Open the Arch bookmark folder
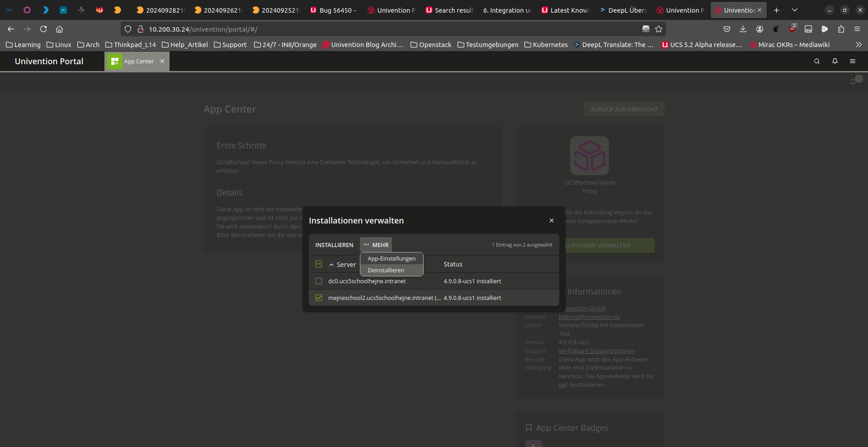 click(88, 45)
